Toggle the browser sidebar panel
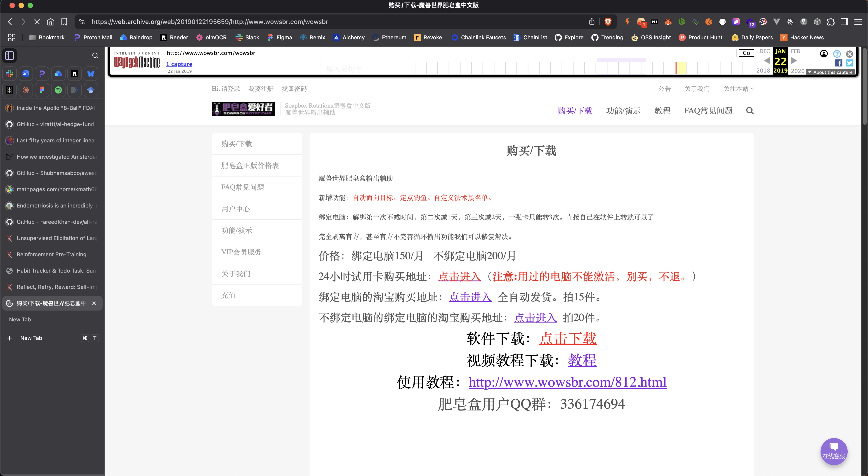The height and width of the screenshot is (476, 868). [9, 55]
